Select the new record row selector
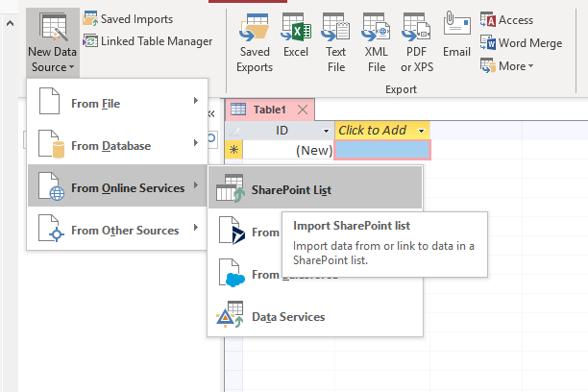Screen dimensions: 588x392 point(234,150)
